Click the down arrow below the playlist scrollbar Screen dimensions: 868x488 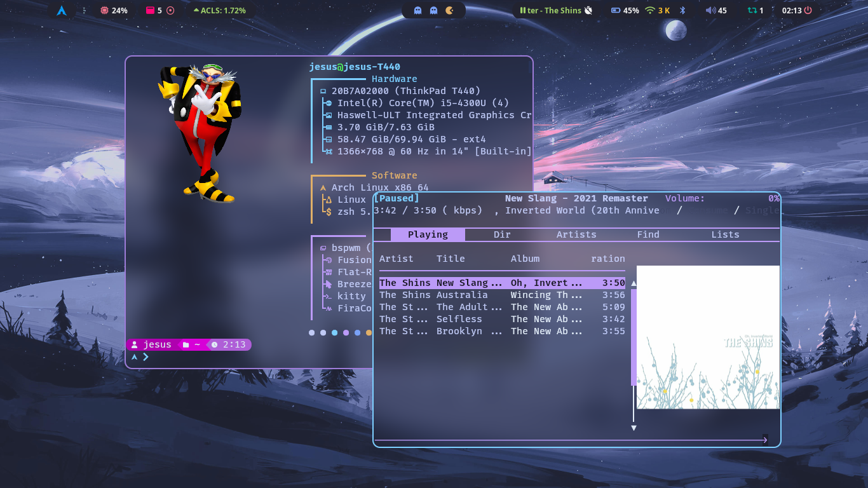point(634,428)
